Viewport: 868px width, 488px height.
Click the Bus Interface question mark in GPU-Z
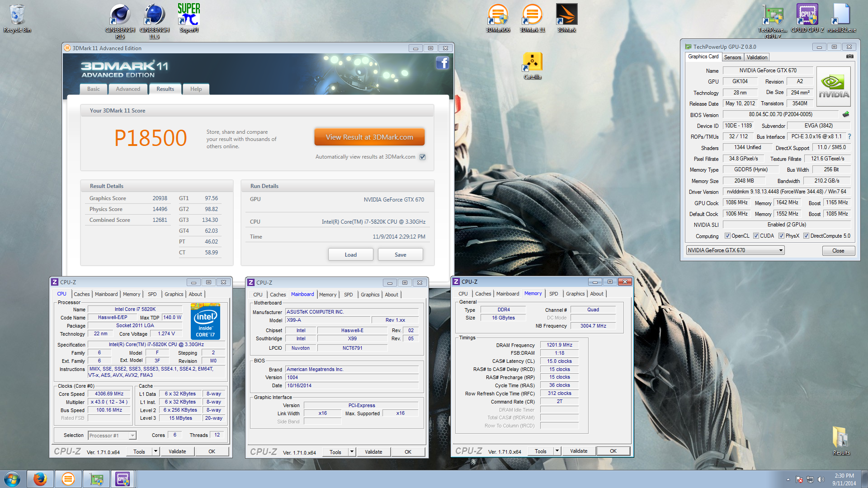[x=849, y=136]
